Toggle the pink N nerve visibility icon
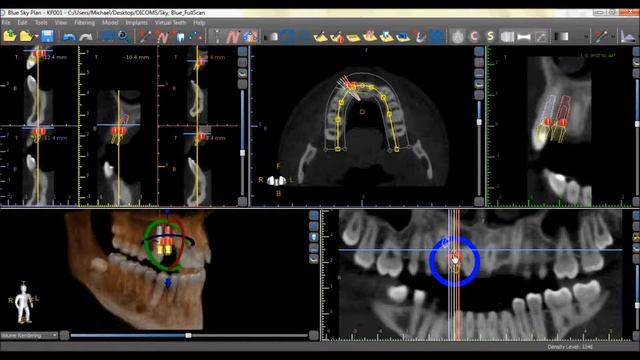Viewport: 640px width, 360px height. pyautogui.click(x=233, y=37)
